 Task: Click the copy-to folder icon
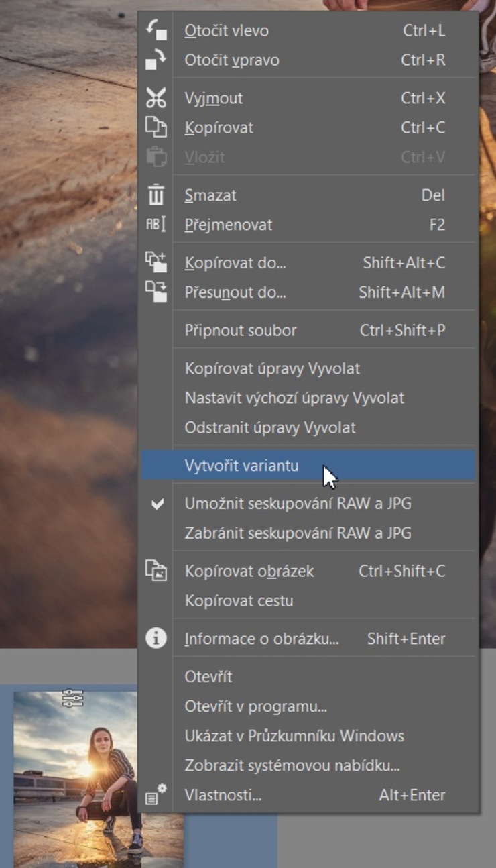pos(156,262)
